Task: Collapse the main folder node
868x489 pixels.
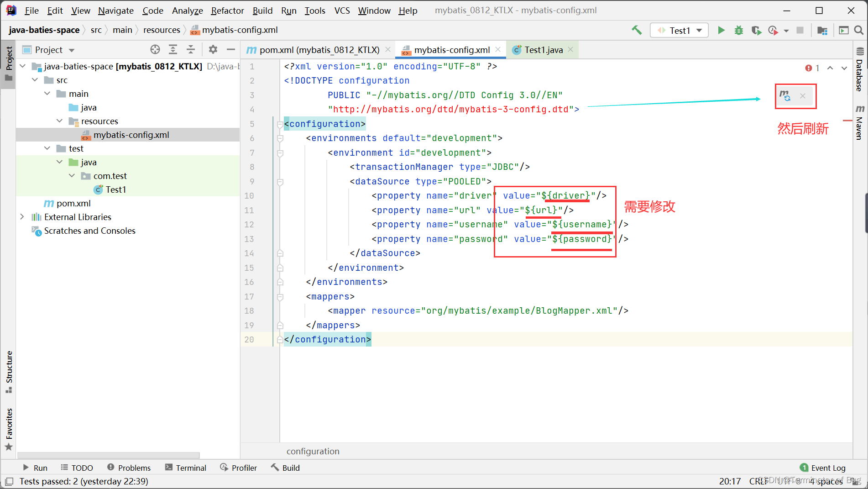Action: click(x=47, y=94)
